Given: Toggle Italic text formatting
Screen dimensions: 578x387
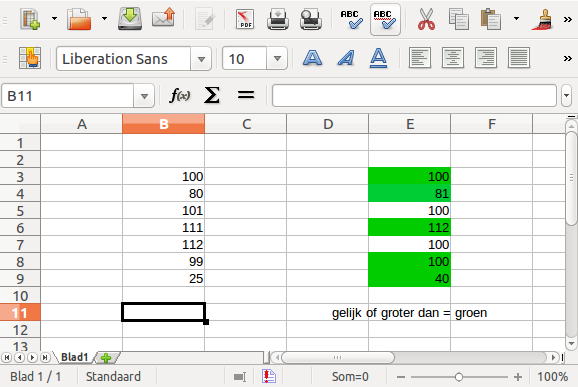Looking at the screenshot, I should click(x=346, y=58).
